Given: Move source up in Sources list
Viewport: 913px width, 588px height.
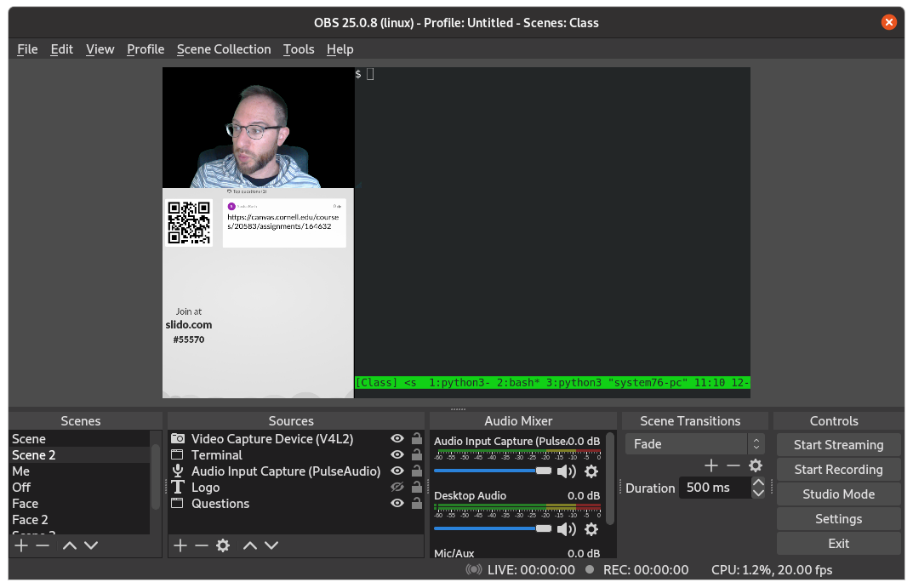Looking at the screenshot, I should 250,545.
